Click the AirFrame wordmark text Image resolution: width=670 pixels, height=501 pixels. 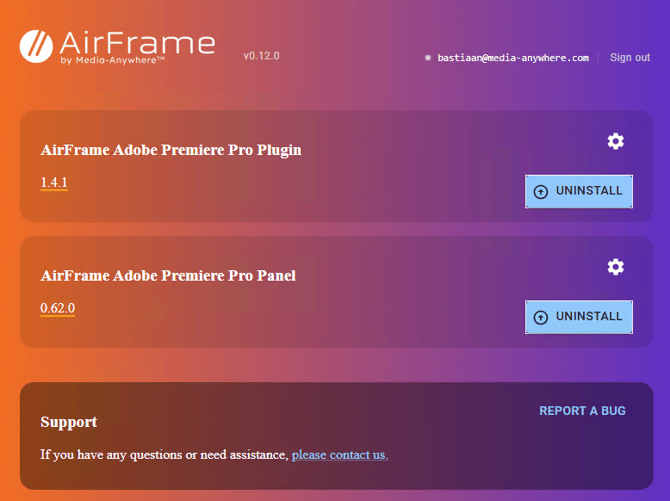coord(137,43)
